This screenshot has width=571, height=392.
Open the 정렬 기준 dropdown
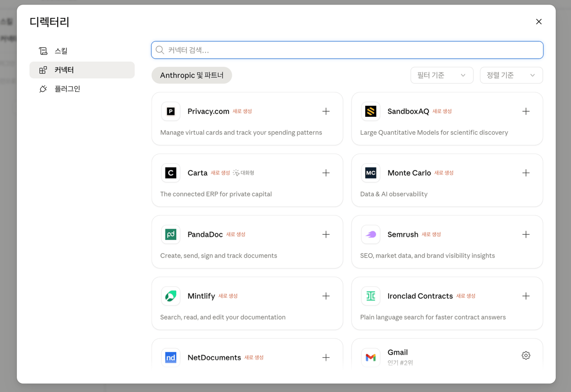511,76
